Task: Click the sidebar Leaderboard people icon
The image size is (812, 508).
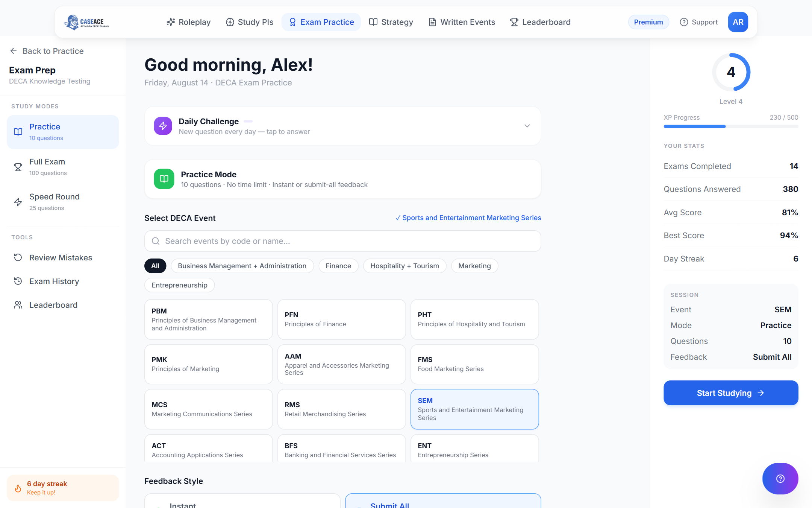Action: (x=18, y=305)
